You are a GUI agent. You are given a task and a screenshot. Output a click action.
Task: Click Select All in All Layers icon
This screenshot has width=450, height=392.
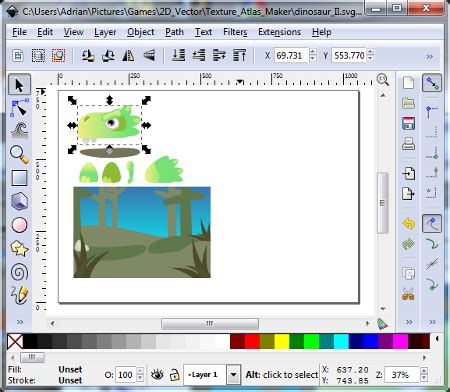click(x=38, y=56)
